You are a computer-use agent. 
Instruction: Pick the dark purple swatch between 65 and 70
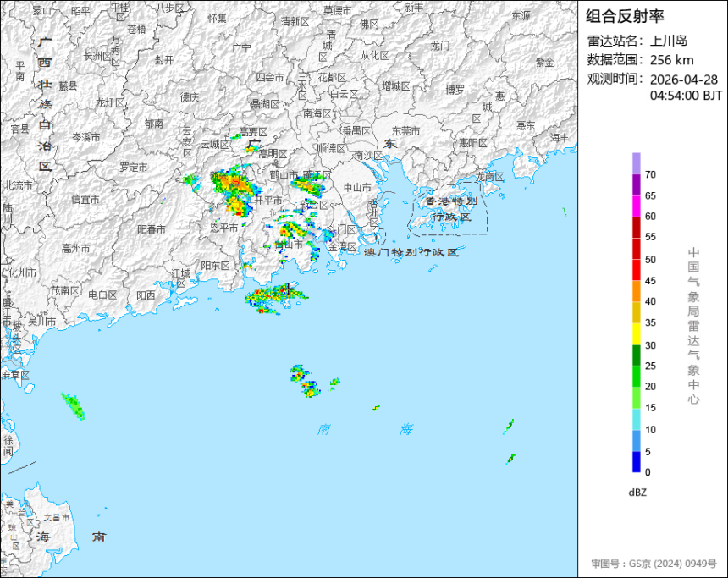point(636,184)
